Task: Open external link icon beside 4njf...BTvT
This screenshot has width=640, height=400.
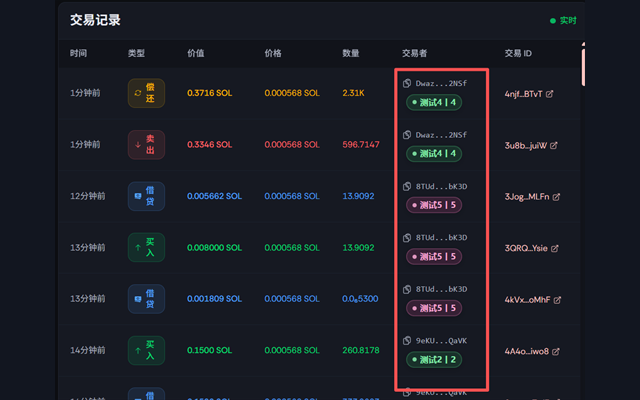Action: (549, 94)
